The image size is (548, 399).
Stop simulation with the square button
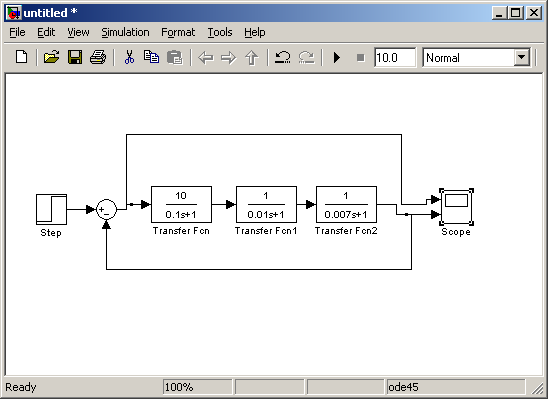360,57
